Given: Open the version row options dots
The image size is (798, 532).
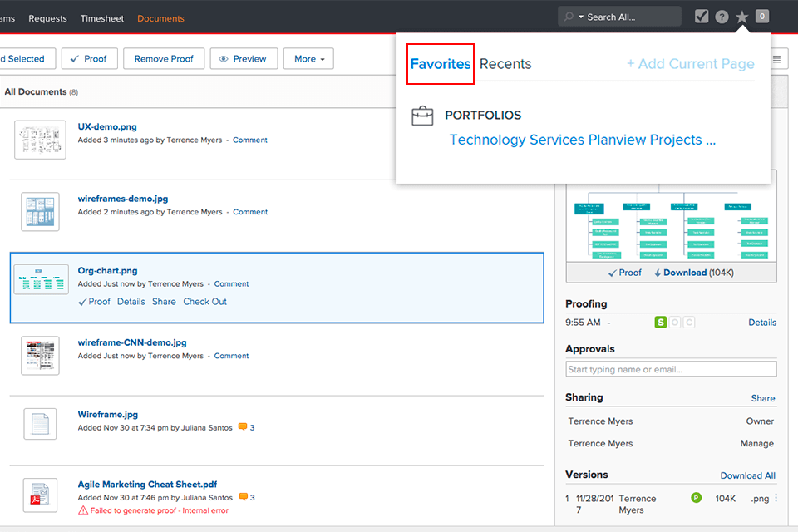Looking at the screenshot, I should [x=776, y=498].
